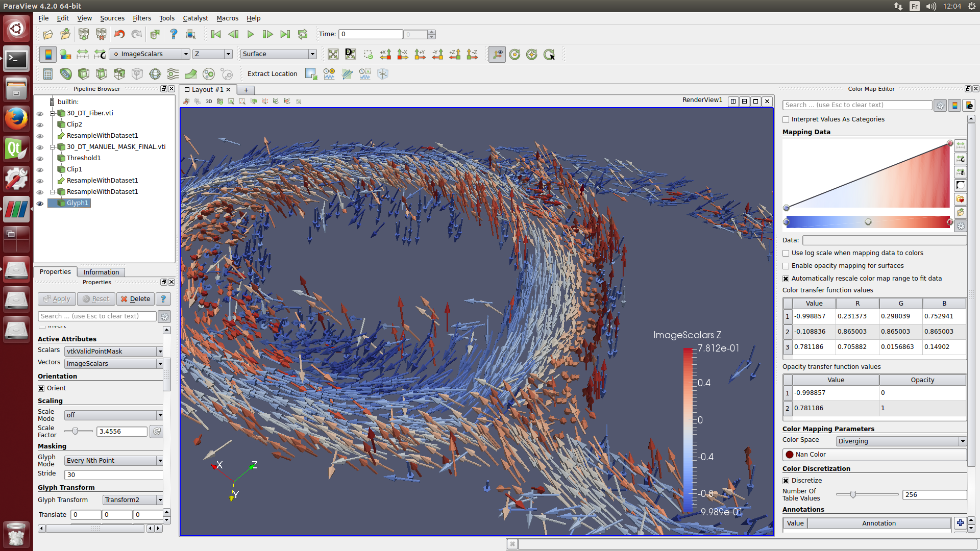Open a file with the Open icon
The width and height of the screenshot is (980, 551).
click(x=48, y=34)
